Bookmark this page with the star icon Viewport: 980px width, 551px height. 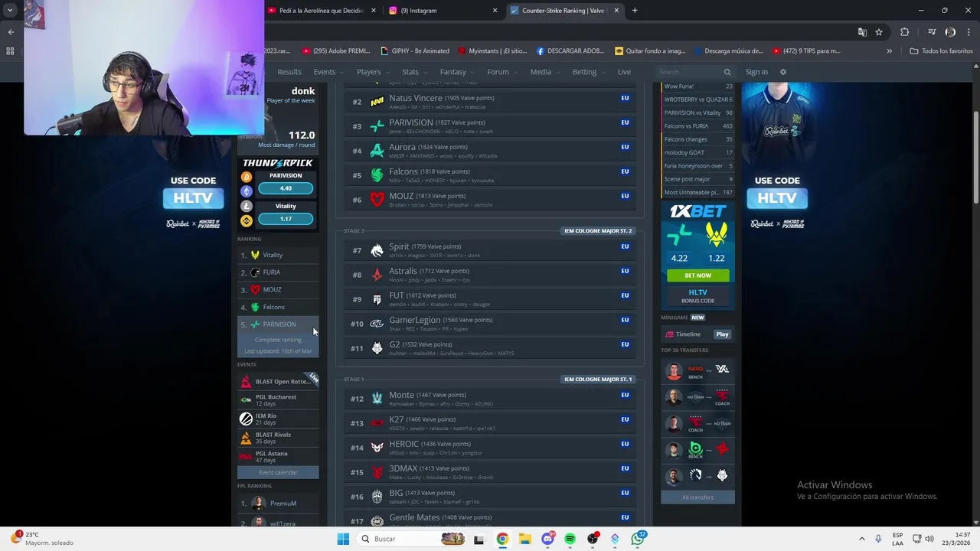point(879,32)
